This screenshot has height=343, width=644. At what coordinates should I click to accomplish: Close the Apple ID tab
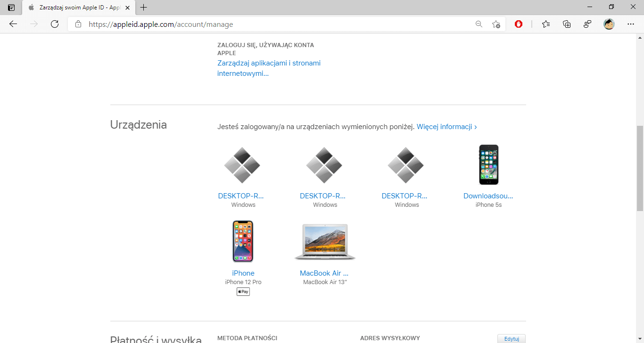tap(127, 8)
